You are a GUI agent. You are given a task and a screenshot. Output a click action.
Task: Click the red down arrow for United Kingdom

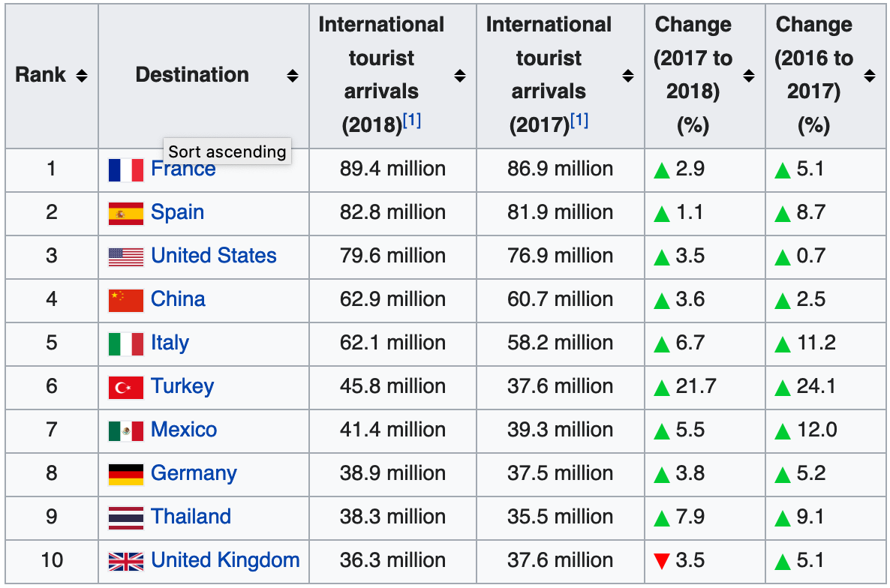pyautogui.click(x=661, y=561)
